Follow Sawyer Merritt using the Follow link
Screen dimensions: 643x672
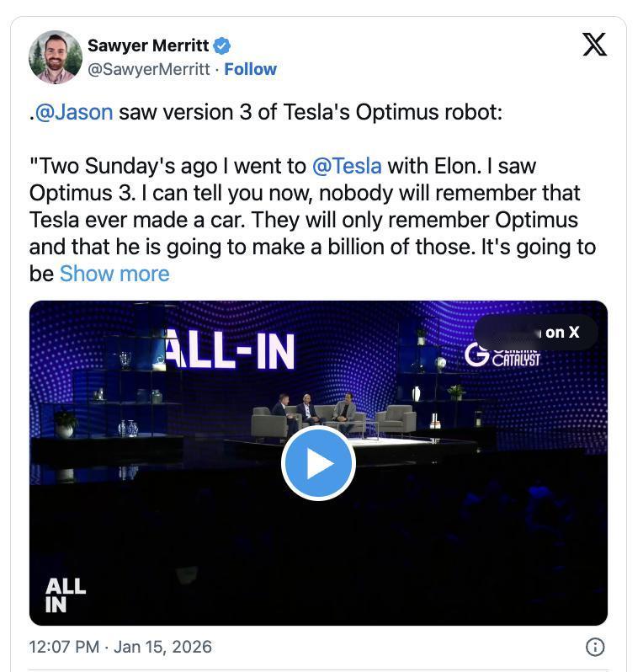(250, 69)
